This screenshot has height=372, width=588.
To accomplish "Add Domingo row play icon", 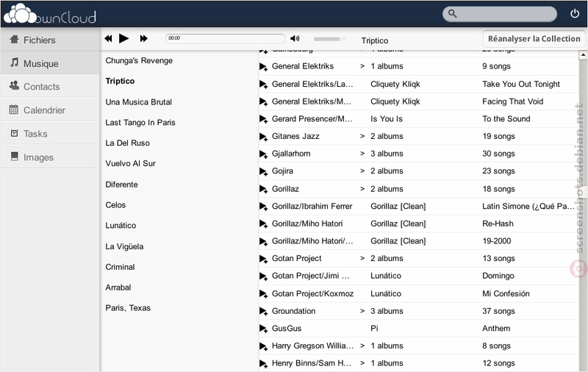I will coord(264,276).
